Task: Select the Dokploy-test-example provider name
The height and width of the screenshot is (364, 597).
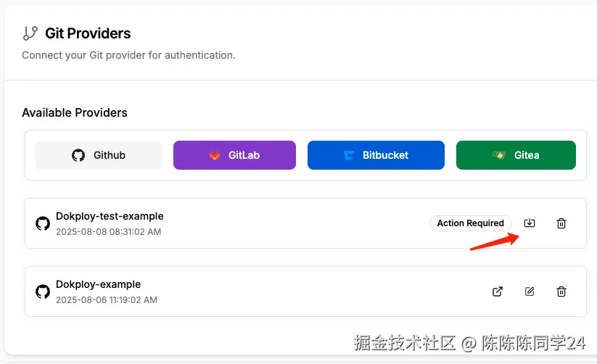Action: pos(110,216)
